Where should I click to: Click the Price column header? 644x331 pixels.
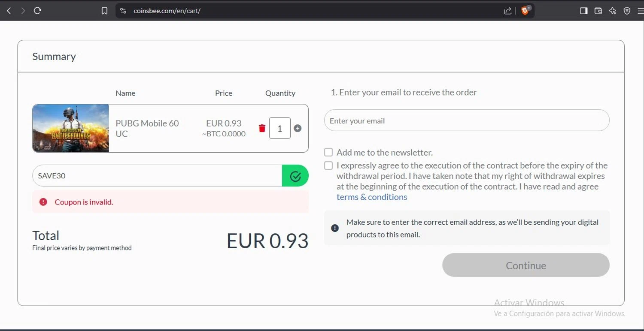tap(224, 93)
